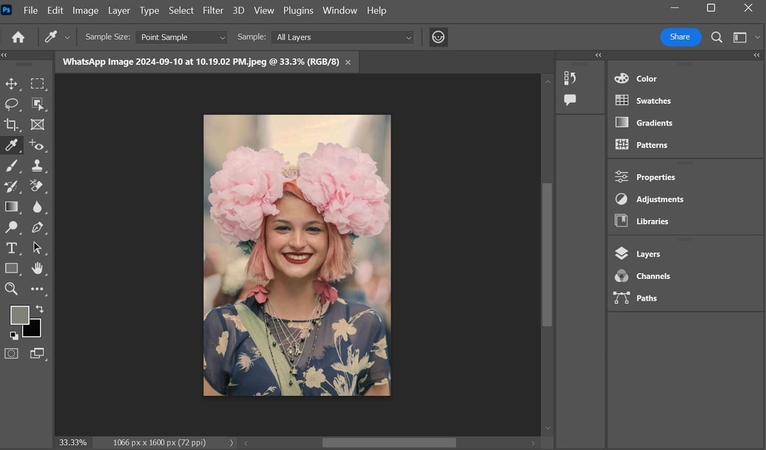
Task: Open the Comments panel icon
Action: tap(570, 100)
